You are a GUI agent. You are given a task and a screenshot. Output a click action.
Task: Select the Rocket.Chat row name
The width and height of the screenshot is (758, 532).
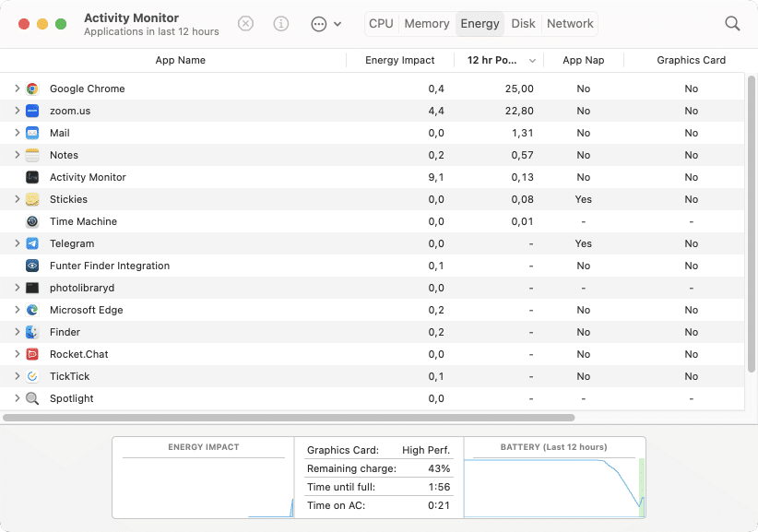(78, 354)
